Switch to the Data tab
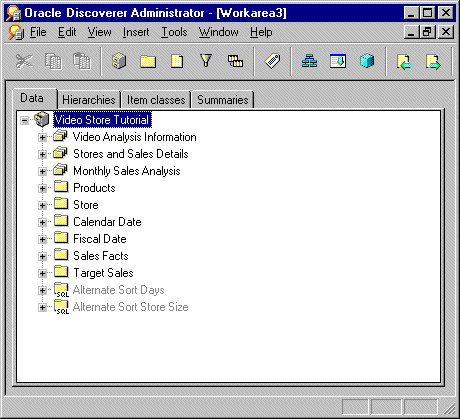The height and width of the screenshot is (419, 460). pos(35,98)
